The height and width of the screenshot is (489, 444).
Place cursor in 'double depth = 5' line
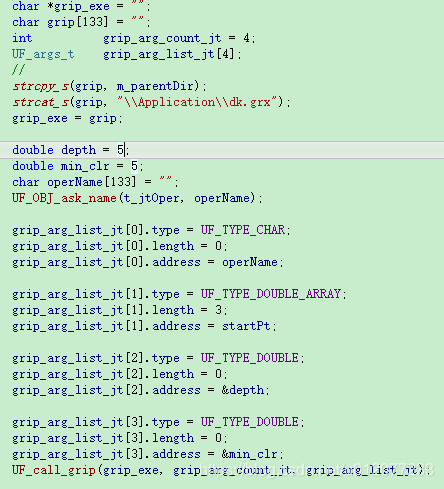coord(70,150)
